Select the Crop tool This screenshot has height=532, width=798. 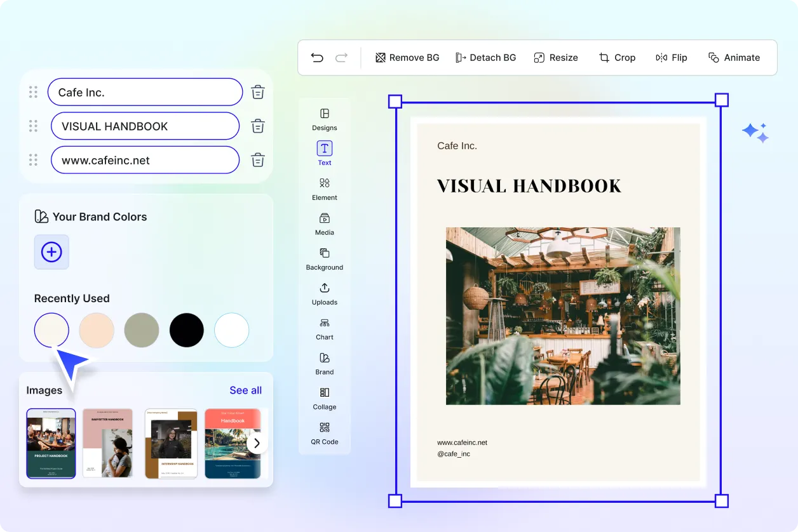tap(617, 58)
